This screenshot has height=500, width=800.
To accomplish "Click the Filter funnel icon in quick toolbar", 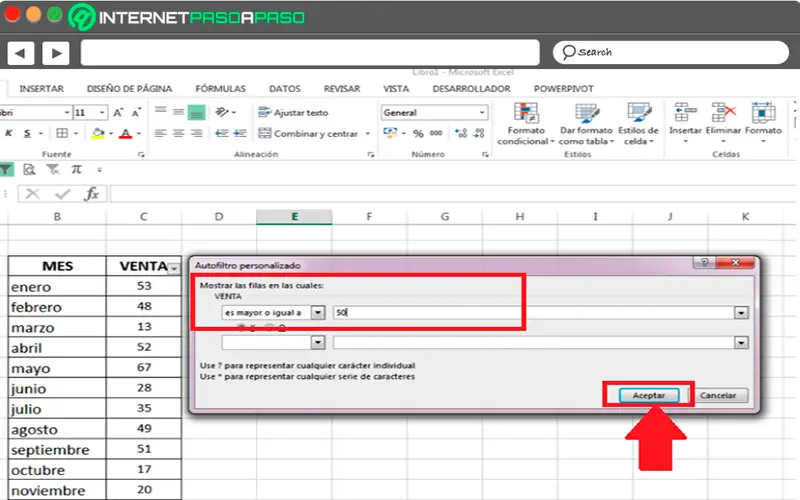I will (x=6, y=169).
